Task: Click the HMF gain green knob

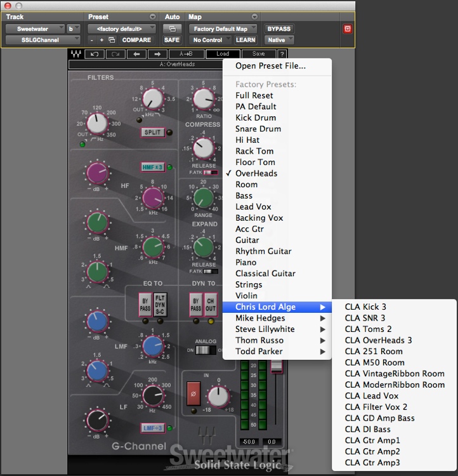Action: click(98, 223)
